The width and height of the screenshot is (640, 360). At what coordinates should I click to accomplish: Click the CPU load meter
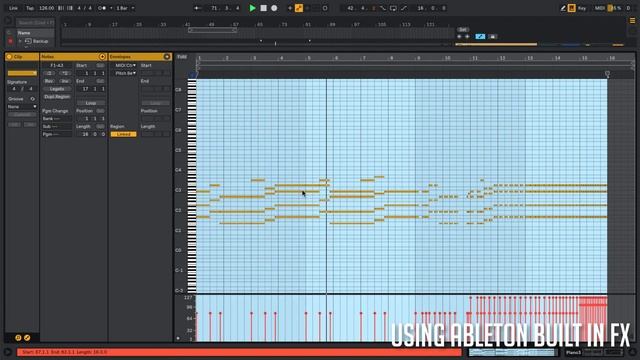615,8
